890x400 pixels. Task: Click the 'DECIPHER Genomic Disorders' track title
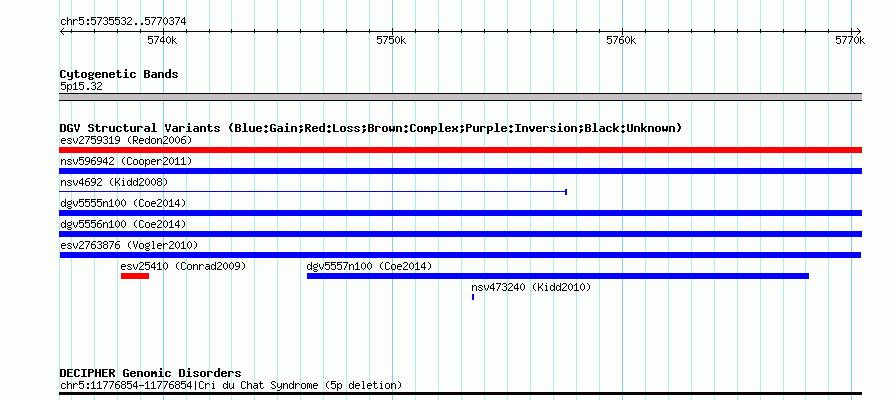(x=150, y=373)
